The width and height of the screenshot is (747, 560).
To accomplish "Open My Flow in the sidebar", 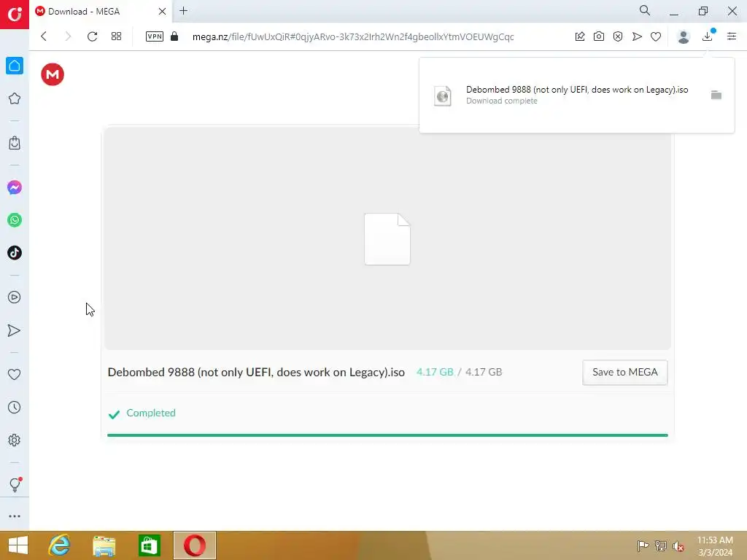I will pos(15,330).
